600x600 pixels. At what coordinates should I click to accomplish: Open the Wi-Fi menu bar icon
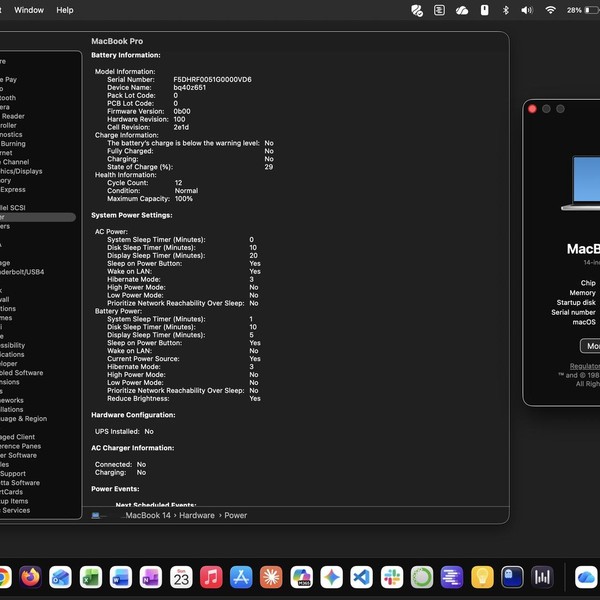pos(550,10)
